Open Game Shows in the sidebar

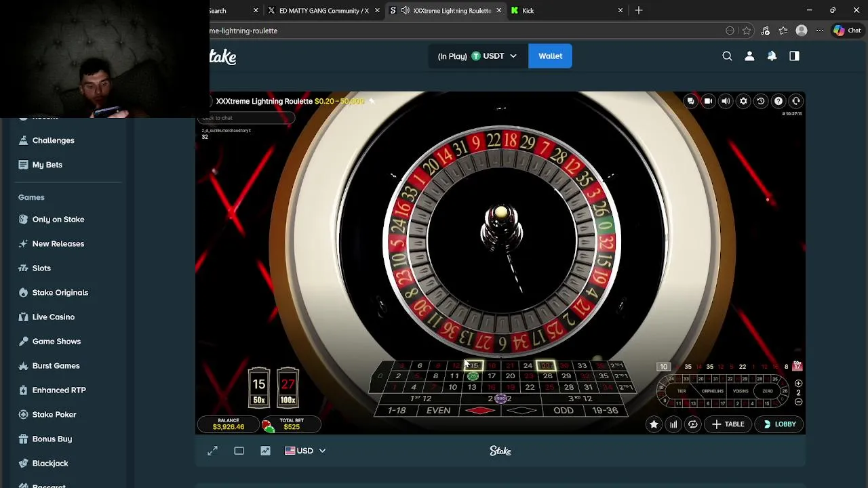pyautogui.click(x=56, y=342)
